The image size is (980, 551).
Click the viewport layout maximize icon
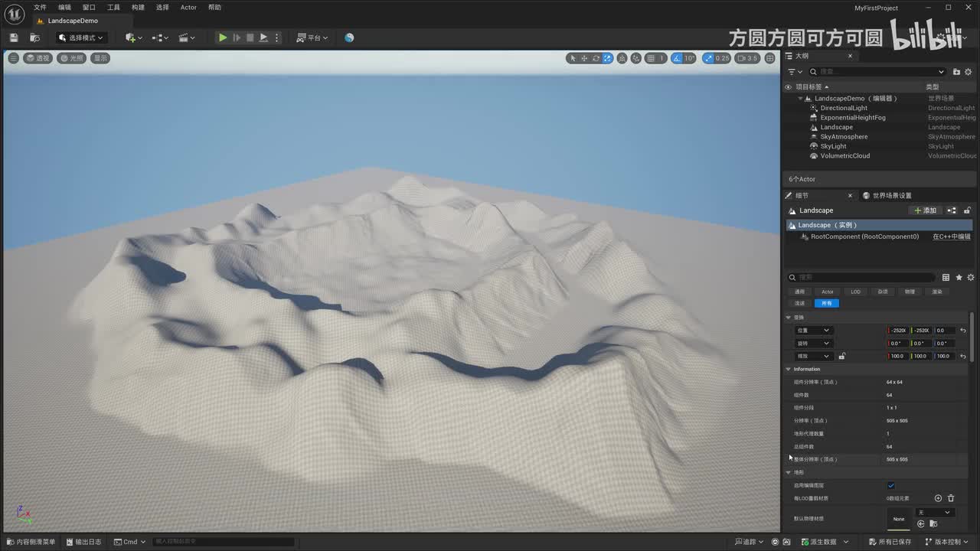[x=769, y=58]
